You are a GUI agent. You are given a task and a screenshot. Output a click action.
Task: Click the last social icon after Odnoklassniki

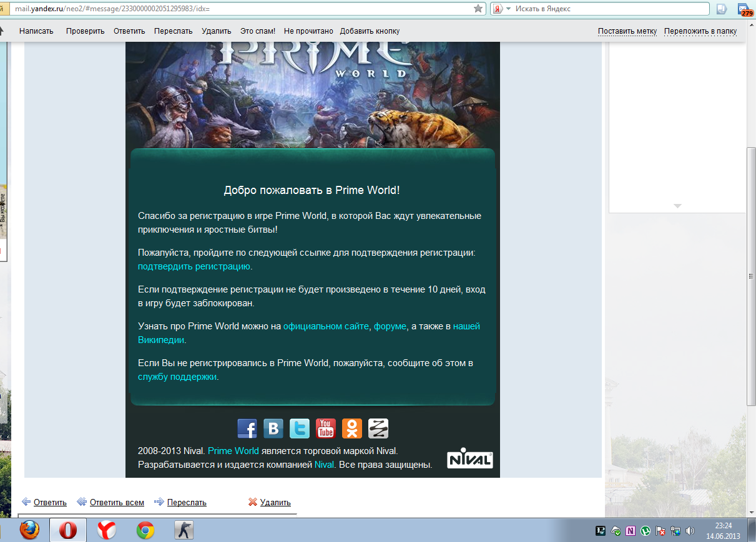click(378, 428)
